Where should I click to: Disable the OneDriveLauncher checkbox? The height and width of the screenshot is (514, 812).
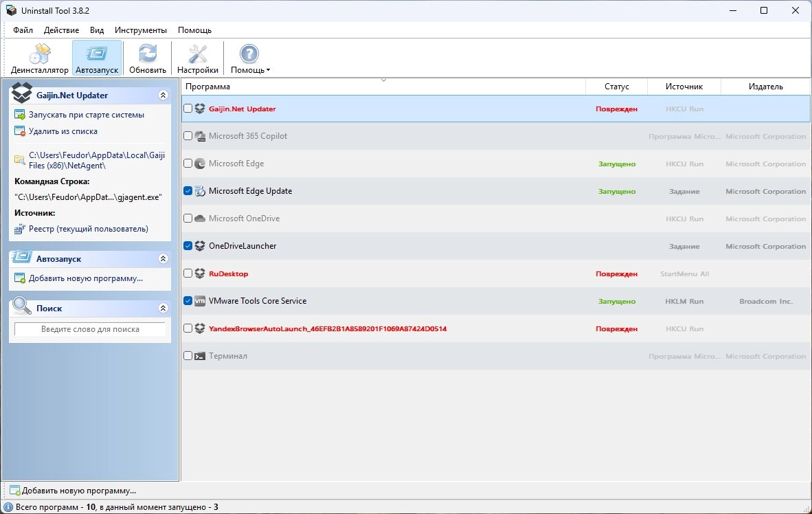click(188, 245)
